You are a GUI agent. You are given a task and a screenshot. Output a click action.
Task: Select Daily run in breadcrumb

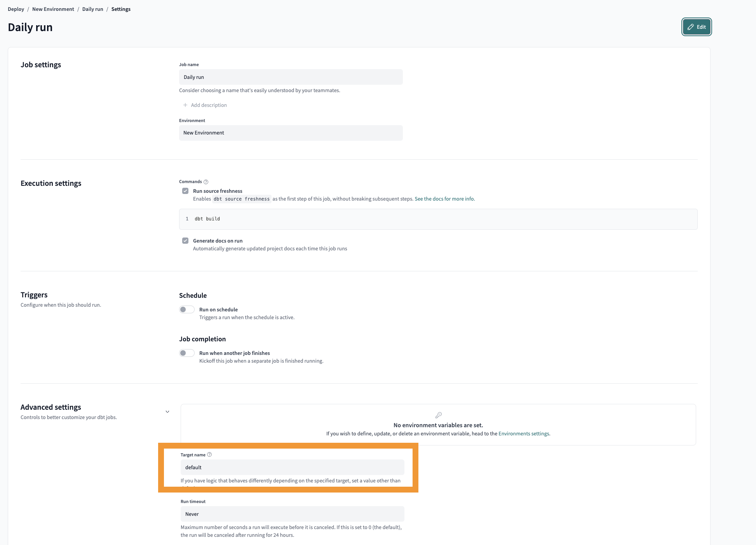point(92,9)
